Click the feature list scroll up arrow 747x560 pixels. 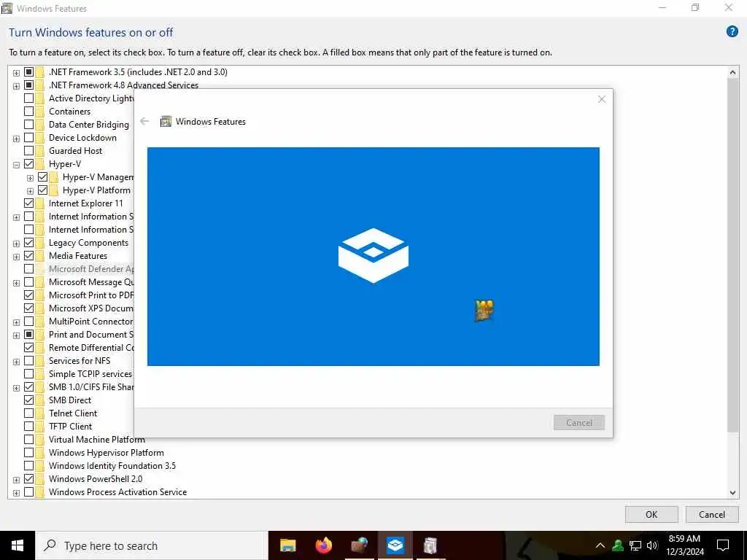tap(732, 72)
